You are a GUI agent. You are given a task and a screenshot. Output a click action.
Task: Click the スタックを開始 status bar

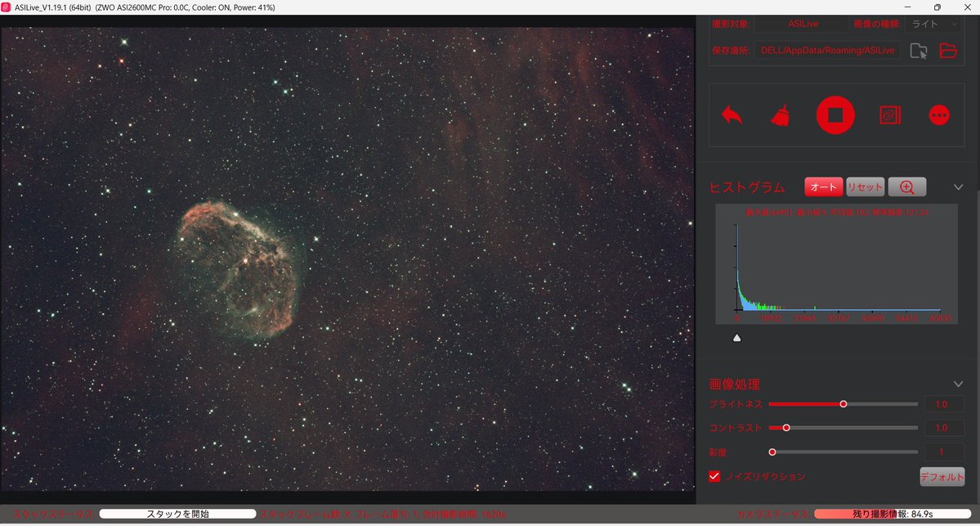[x=177, y=514]
